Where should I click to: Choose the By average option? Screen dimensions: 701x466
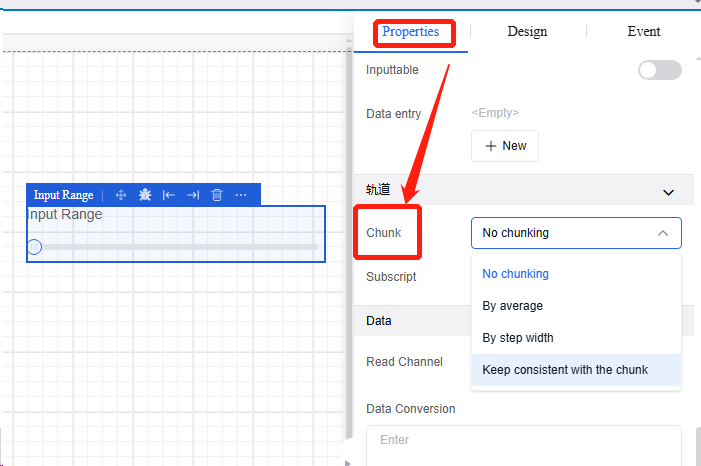pos(576,306)
